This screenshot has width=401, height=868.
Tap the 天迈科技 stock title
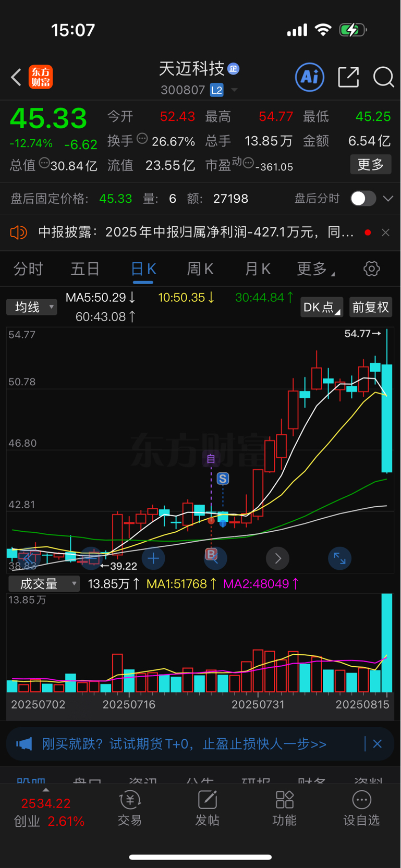click(191, 69)
